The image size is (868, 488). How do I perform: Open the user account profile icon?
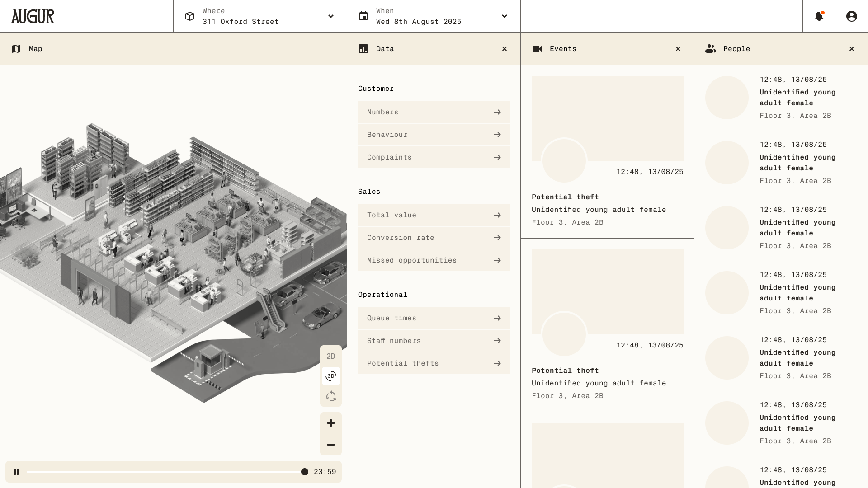tap(851, 16)
